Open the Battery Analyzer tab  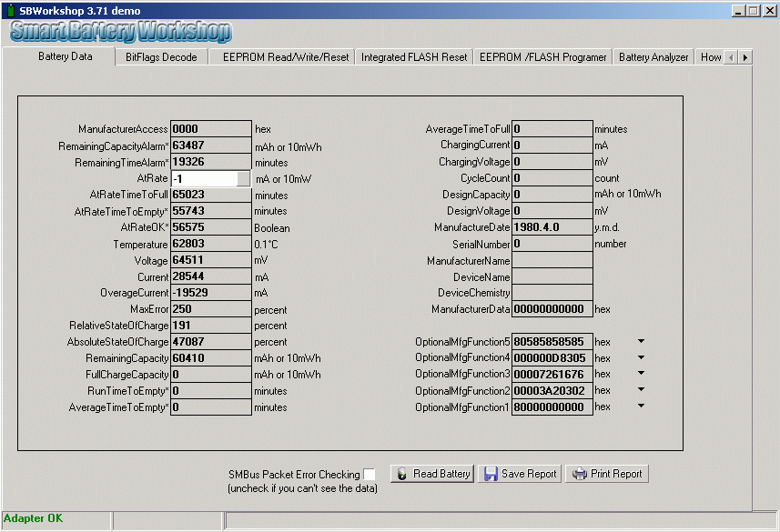(x=653, y=57)
